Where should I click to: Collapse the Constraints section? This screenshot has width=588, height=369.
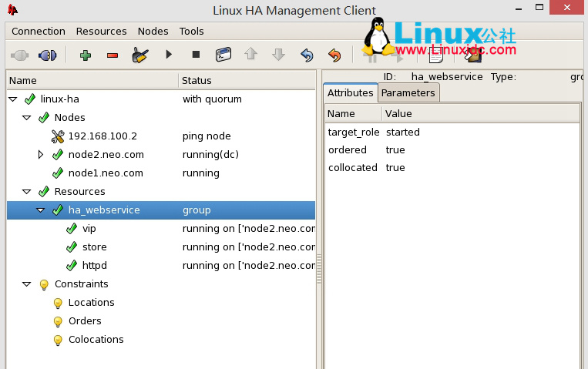[x=27, y=284]
